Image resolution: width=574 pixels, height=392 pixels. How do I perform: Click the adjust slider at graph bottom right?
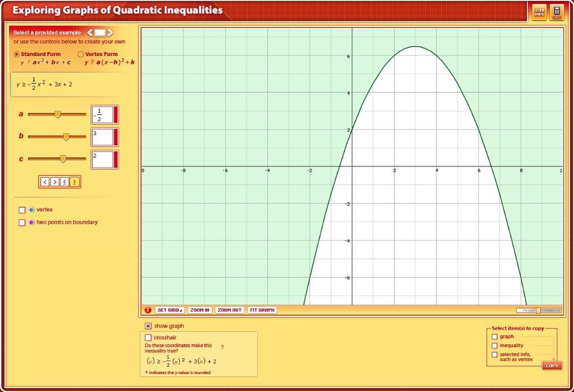click(538, 311)
